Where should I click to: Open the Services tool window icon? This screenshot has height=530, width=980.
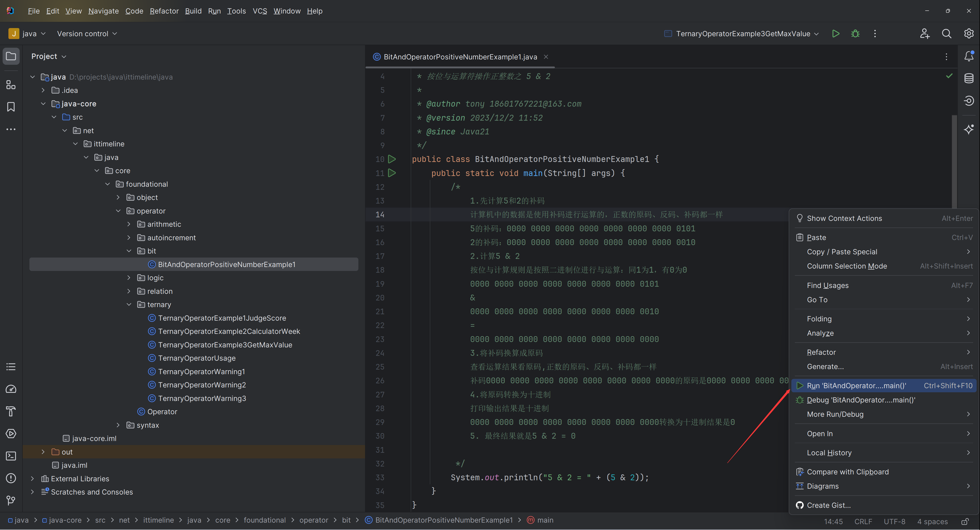[11, 434]
